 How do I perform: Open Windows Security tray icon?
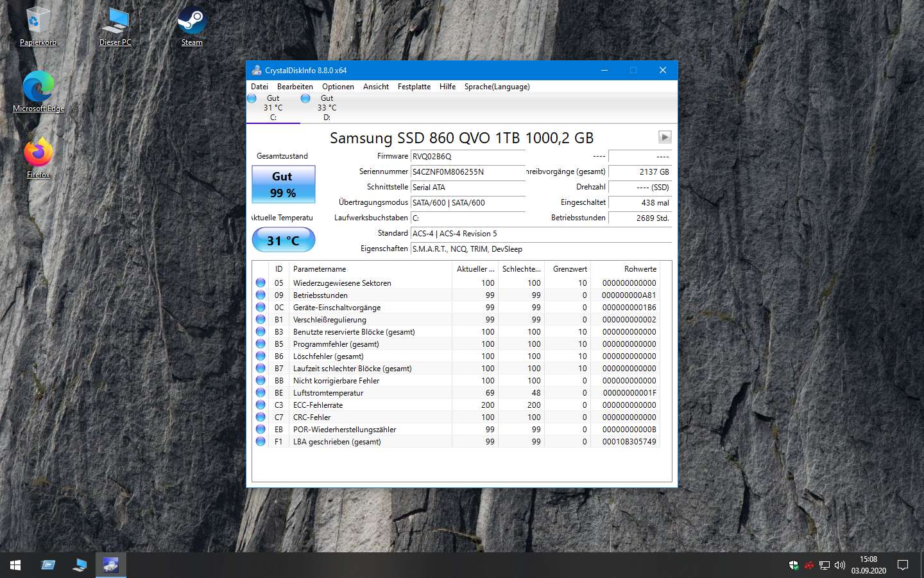(x=794, y=565)
